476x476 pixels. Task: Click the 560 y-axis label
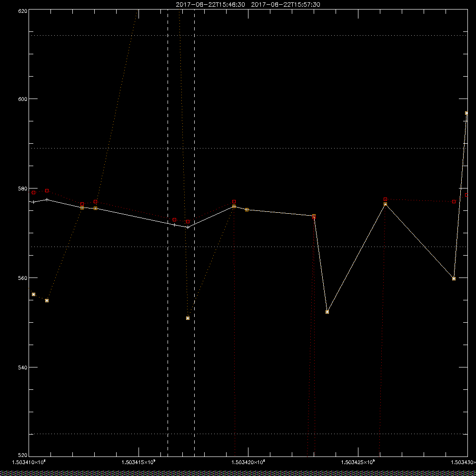[x=23, y=278]
